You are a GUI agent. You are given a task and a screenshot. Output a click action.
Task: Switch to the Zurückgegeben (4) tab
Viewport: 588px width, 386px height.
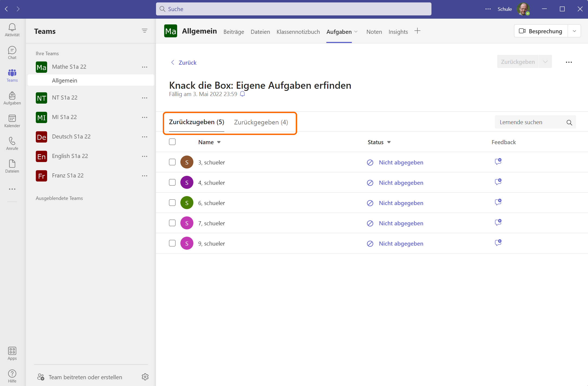click(261, 122)
